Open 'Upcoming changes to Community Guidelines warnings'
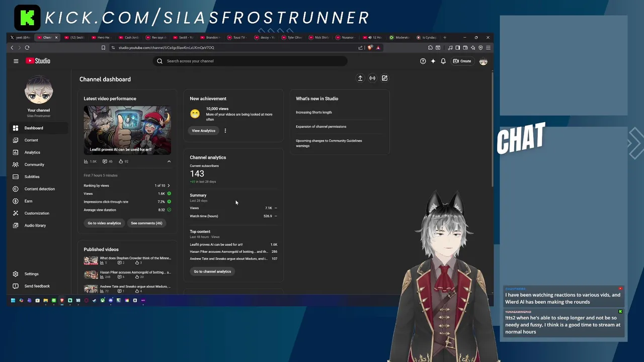The image size is (644, 362). click(x=329, y=143)
